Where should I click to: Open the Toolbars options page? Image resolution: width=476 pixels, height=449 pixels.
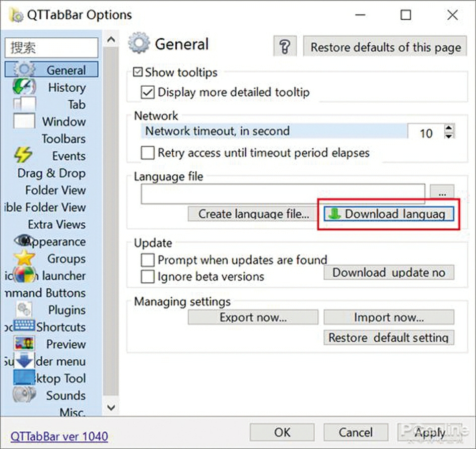[x=64, y=139]
